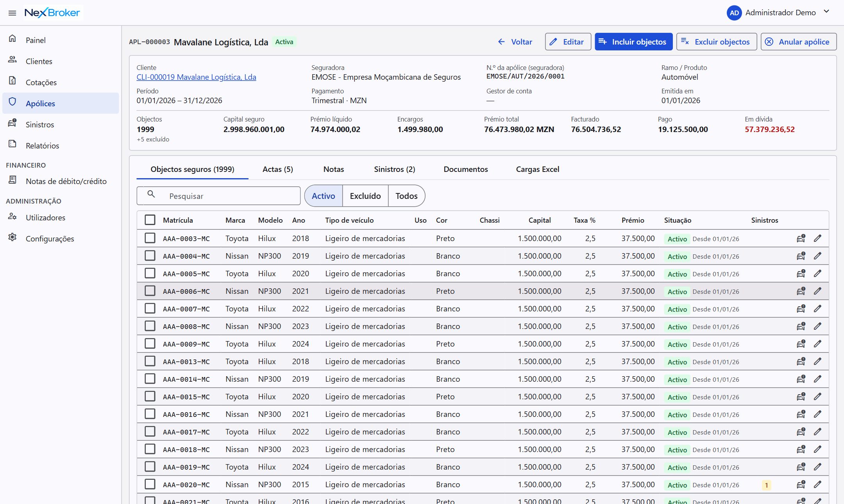The width and height of the screenshot is (844, 504).
Task: Open the Sinistros (2) tab
Action: coord(394,169)
